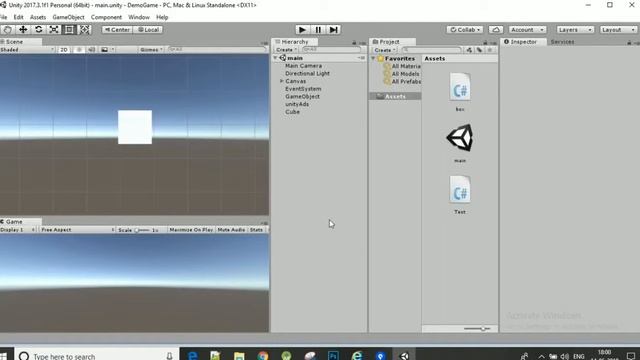Open the Layers dropdown
This screenshot has height=360, width=640.
point(575,30)
